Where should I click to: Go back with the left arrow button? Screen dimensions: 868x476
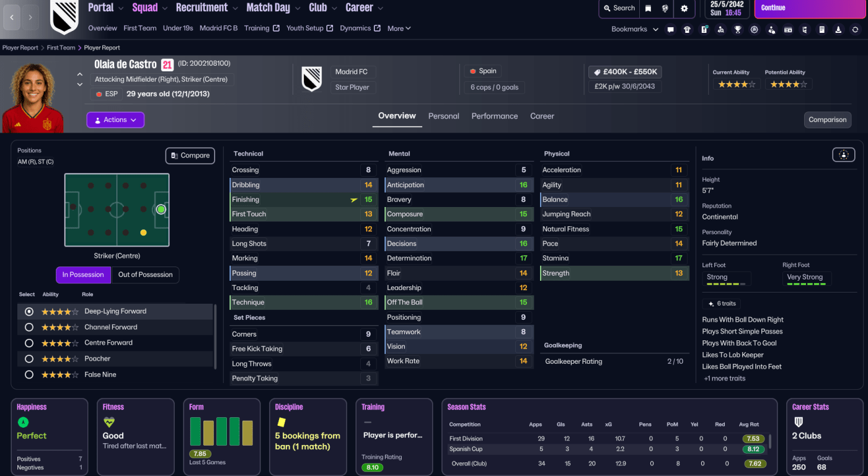(12, 17)
